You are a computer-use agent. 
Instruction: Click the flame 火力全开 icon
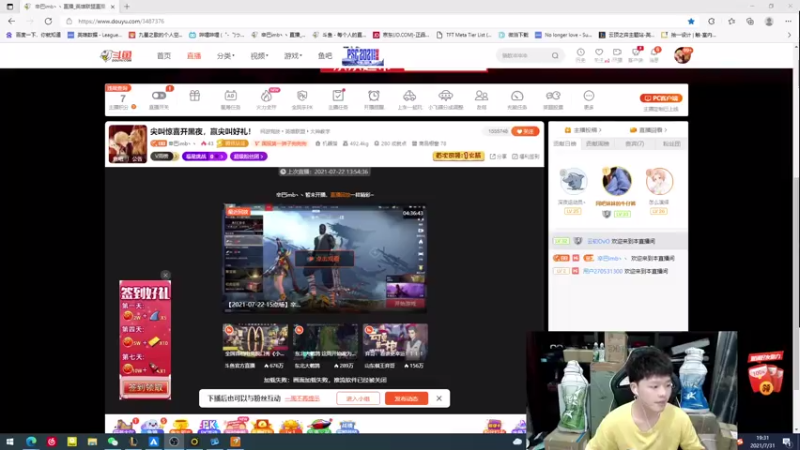point(266,95)
